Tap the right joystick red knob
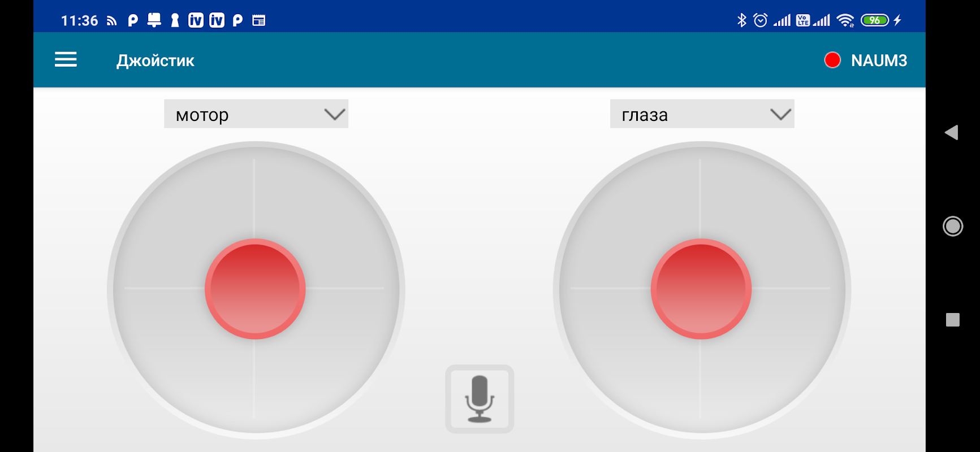Image resolution: width=980 pixels, height=452 pixels. (701, 289)
